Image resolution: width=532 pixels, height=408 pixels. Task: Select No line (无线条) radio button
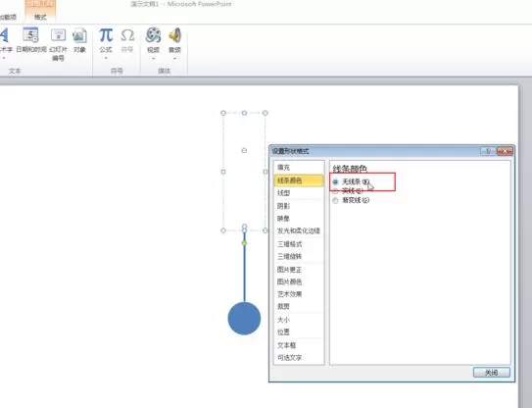(x=335, y=182)
